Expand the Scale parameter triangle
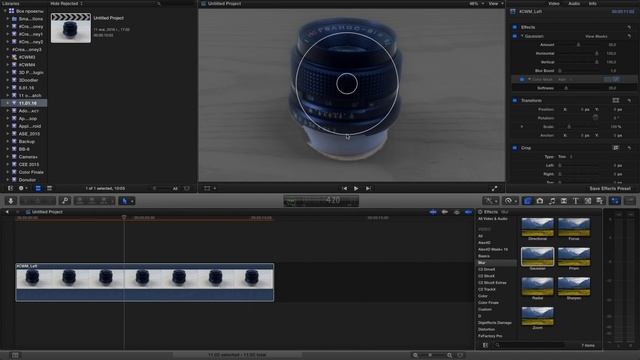Image resolution: width=640 pixels, height=360 pixels. pos(522,127)
